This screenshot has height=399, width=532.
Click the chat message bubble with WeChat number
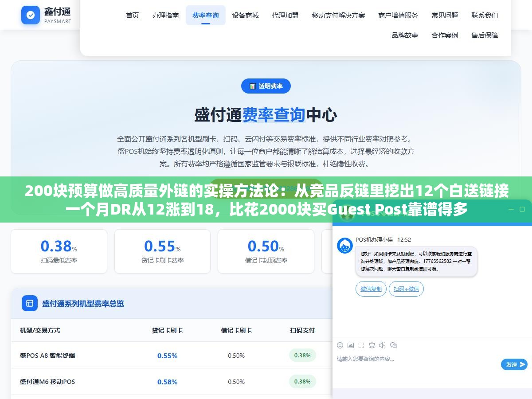click(416, 262)
